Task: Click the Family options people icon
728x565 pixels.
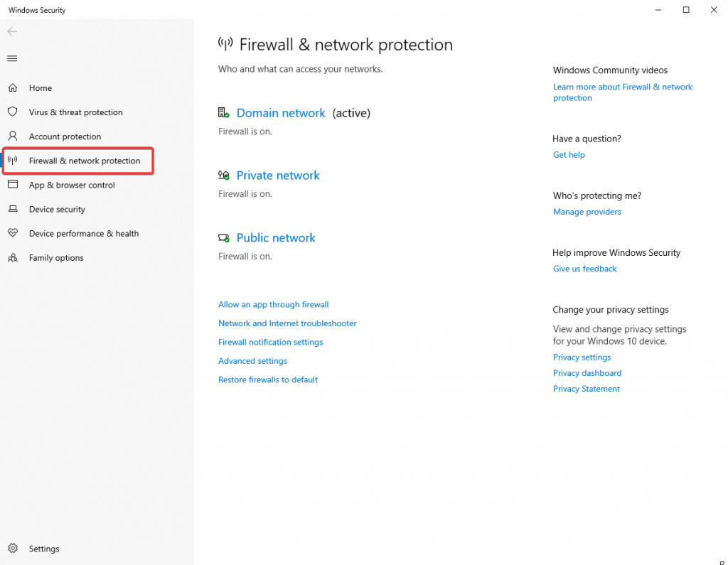Action: (x=13, y=258)
